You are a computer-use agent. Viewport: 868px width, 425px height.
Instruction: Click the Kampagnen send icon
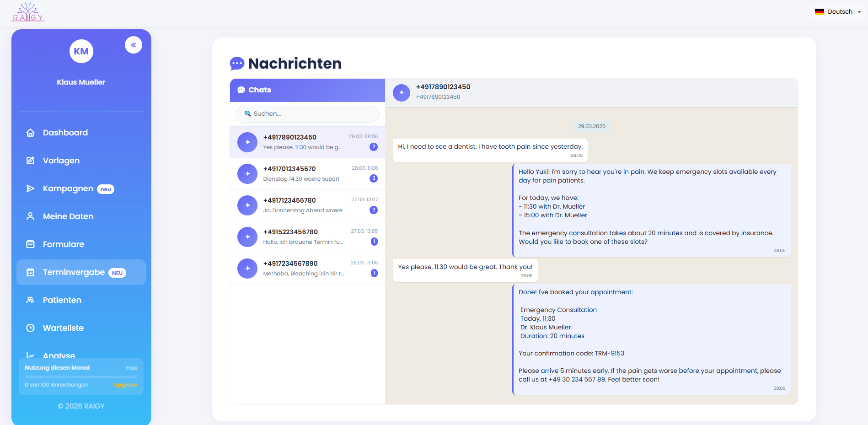pos(30,188)
